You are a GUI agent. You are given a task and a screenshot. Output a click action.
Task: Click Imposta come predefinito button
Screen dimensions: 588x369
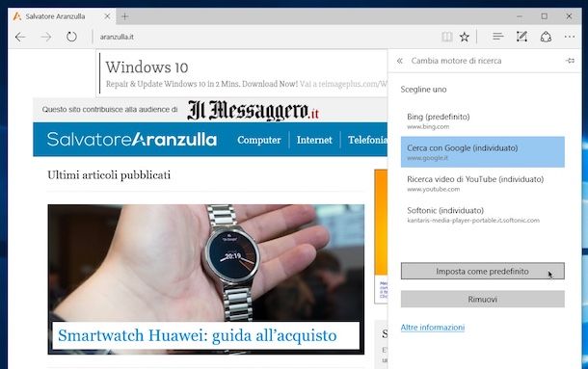(x=482, y=271)
